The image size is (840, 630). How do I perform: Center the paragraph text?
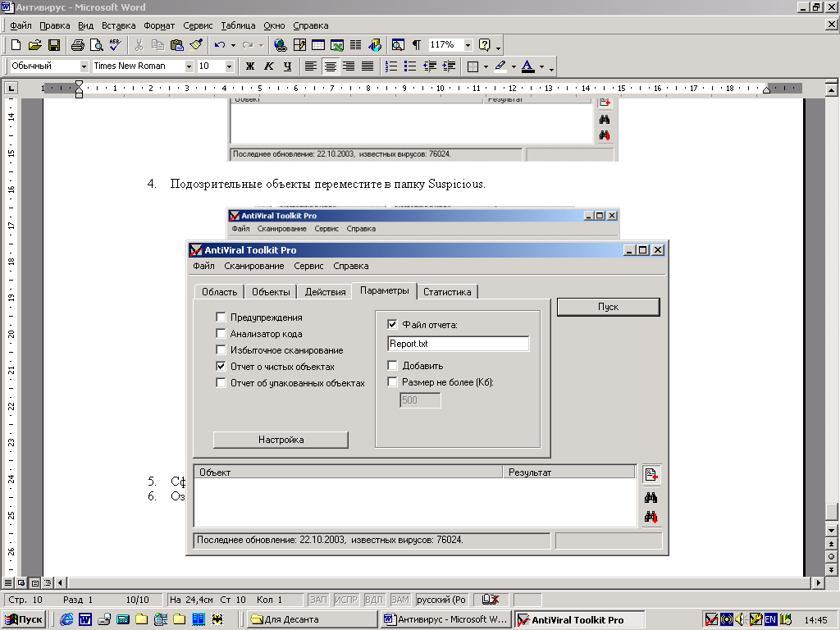pos(330,66)
